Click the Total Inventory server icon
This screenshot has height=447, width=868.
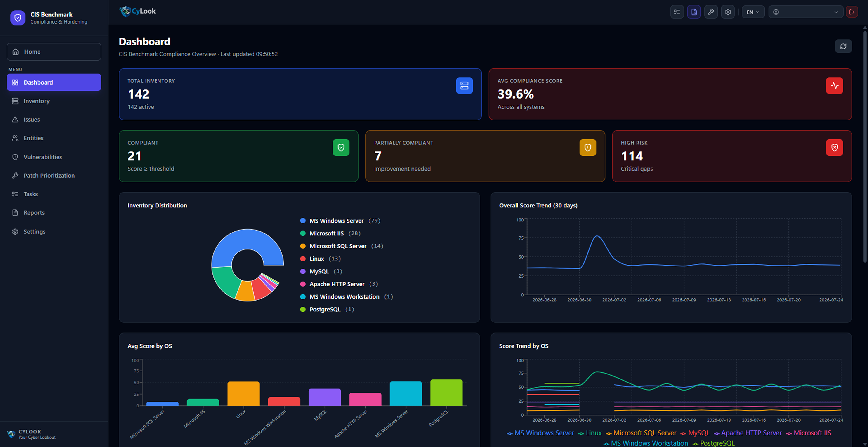[x=464, y=86]
